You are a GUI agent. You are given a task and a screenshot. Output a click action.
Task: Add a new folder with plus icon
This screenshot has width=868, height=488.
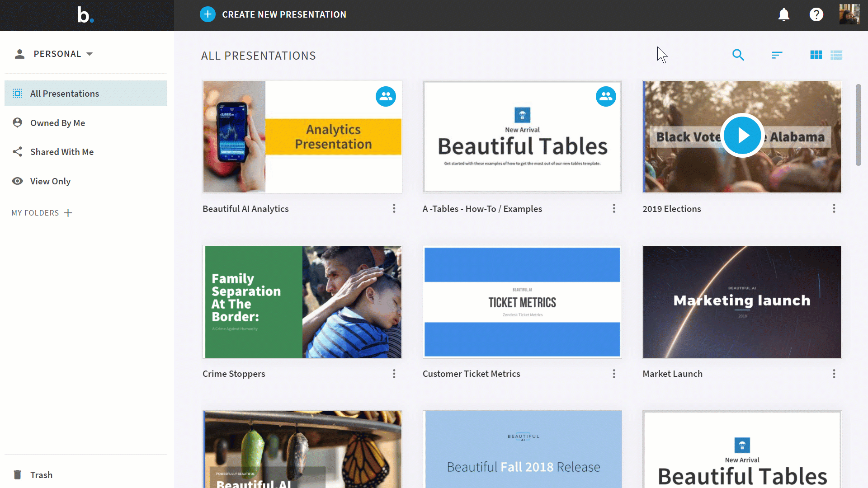click(x=68, y=213)
